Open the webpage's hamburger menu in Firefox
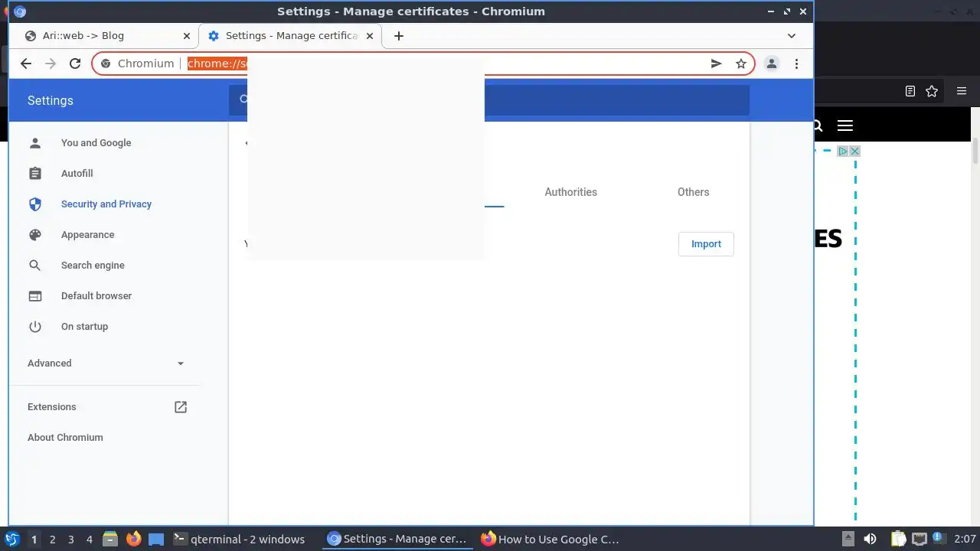The width and height of the screenshot is (980, 551). [x=844, y=126]
